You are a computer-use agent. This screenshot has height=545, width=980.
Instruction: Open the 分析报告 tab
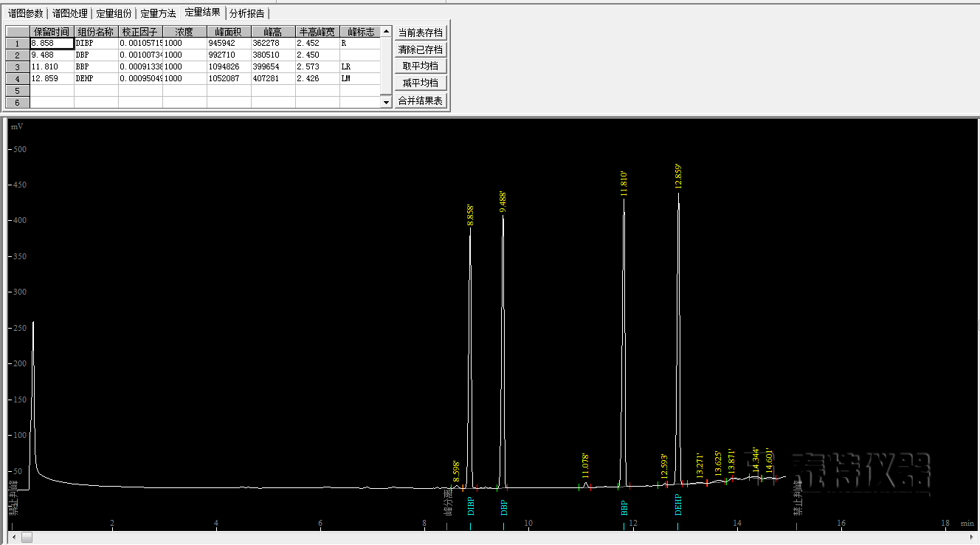point(246,13)
